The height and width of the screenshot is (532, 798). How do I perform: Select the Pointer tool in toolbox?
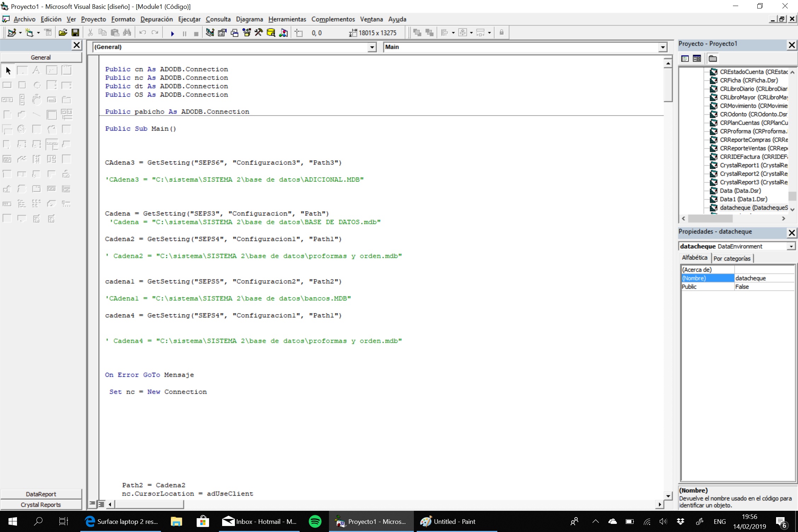8,71
